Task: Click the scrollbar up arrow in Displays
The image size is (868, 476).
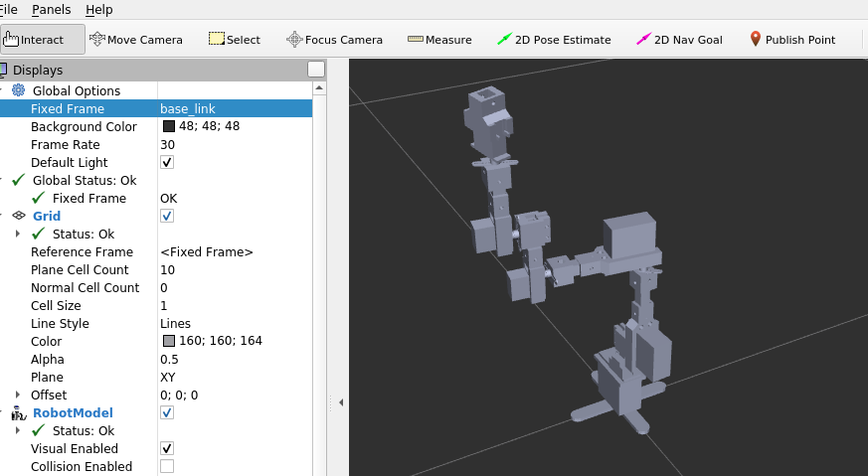Action: pyautogui.click(x=319, y=88)
